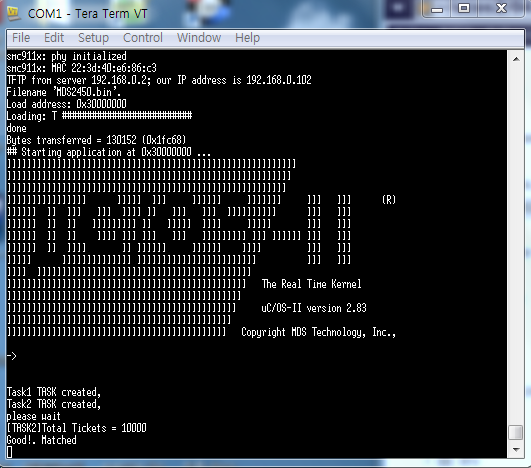
Task: Click 'uC/OS-II version 2.83' text
Action: point(314,308)
